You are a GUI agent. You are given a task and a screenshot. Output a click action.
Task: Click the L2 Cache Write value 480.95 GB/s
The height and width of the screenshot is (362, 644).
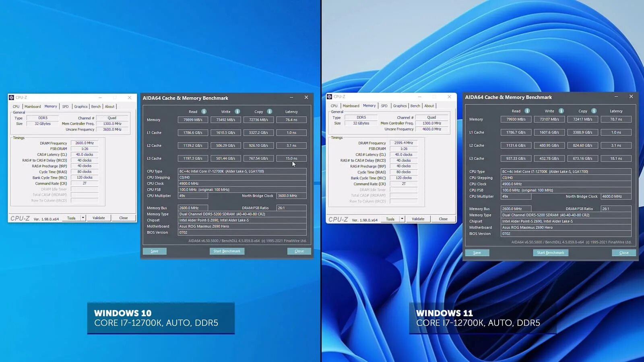click(x=549, y=146)
